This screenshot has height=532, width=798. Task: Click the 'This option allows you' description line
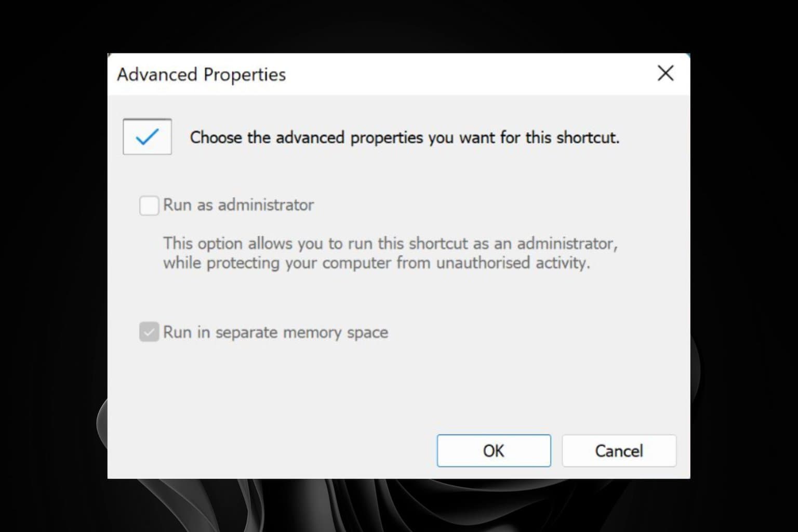pos(390,243)
